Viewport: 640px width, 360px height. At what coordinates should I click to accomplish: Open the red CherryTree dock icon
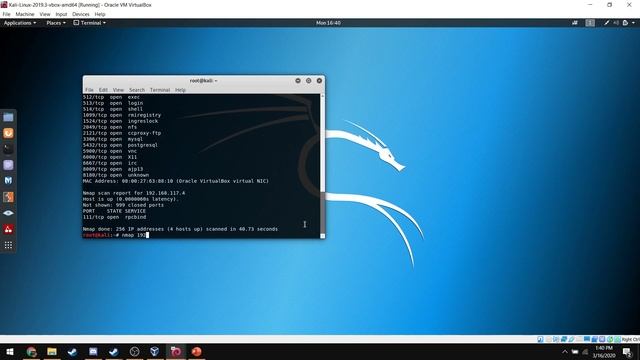[x=8, y=229]
